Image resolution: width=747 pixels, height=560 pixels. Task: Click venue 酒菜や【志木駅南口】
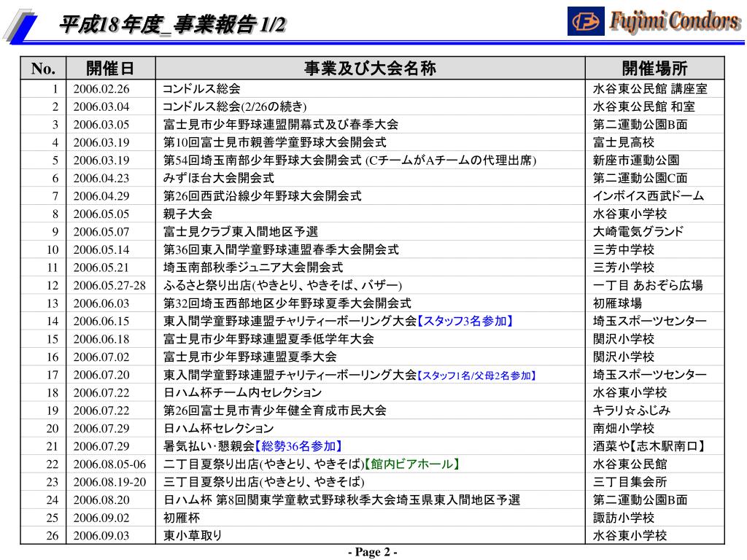tap(649, 446)
